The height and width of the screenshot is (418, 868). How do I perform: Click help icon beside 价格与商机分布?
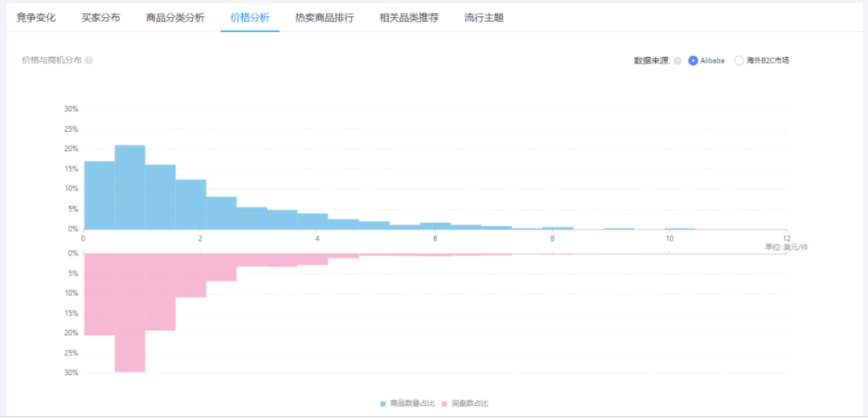(89, 61)
